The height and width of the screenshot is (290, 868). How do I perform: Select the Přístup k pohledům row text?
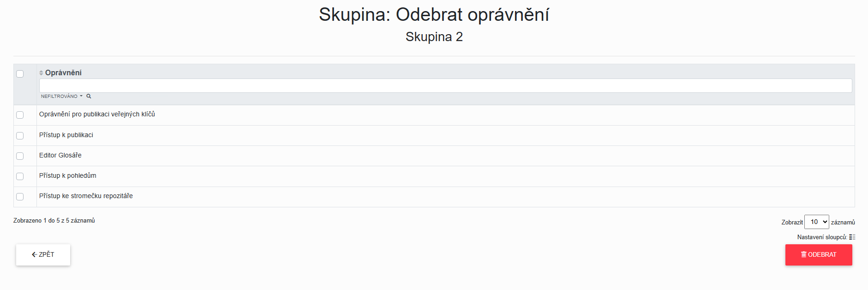[x=68, y=176]
